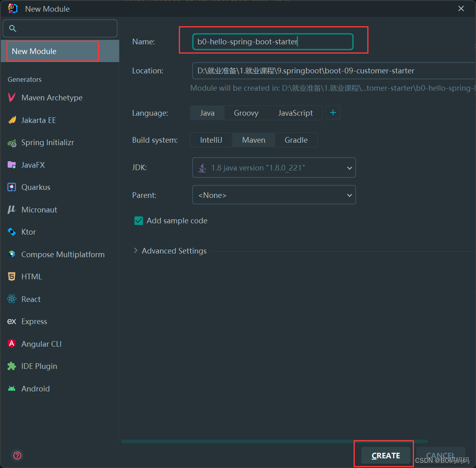Click the IntelliJ IDEA logo icon
This screenshot has height=468, width=476.
(13, 8)
